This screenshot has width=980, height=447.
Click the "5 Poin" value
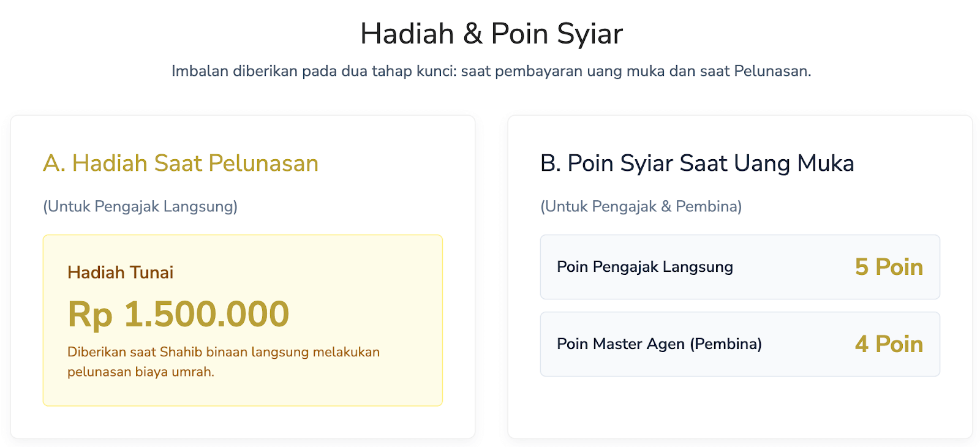coord(889,267)
